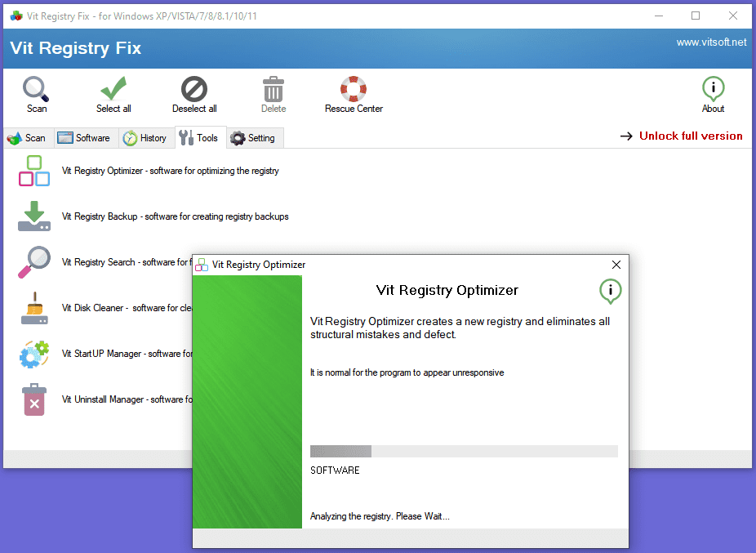Click the info icon in Optimizer dialog
756x553 pixels.
click(611, 291)
